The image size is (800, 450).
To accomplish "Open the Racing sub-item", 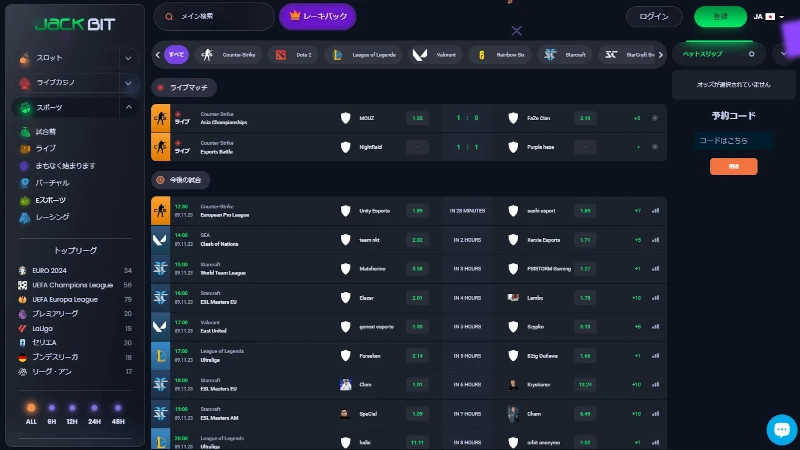I will point(44,217).
